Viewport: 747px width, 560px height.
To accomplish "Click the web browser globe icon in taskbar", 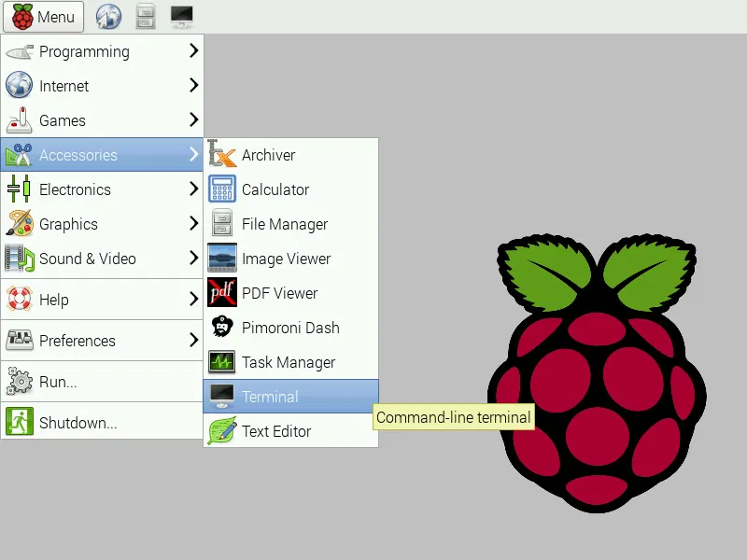I will 109,16.
